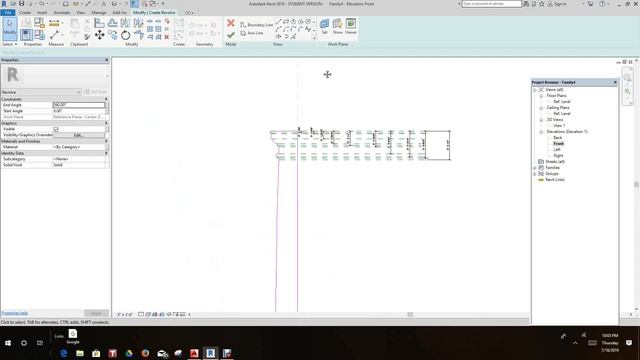Image resolution: width=640 pixels, height=360 pixels.
Task: Click the Material By Category field
Action: (x=79, y=147)
